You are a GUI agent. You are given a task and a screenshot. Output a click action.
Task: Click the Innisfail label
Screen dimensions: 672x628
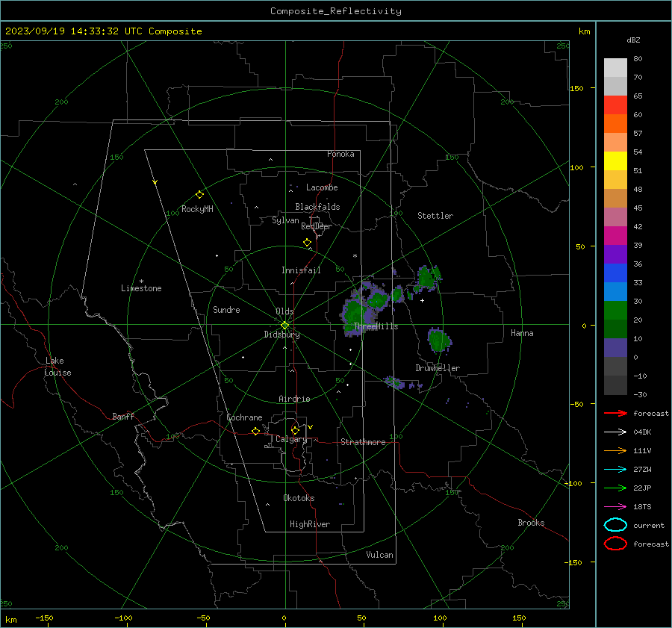click(x=301, y=270)
